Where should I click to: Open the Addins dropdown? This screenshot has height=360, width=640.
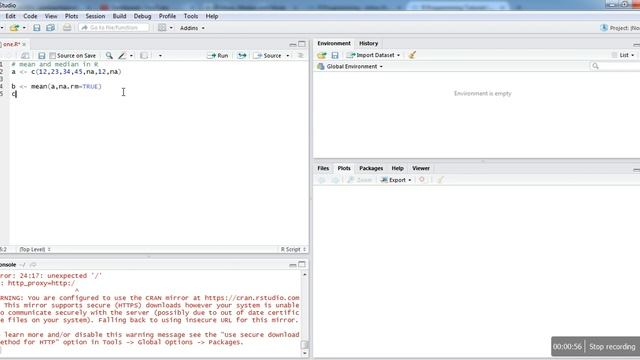(193, 28)
